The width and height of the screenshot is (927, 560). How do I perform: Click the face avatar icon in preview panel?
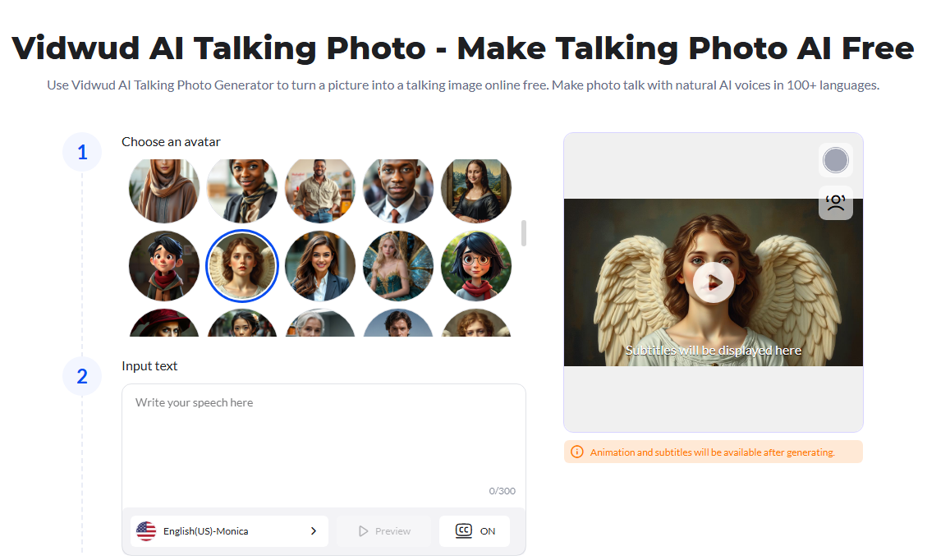click(835, 203)
